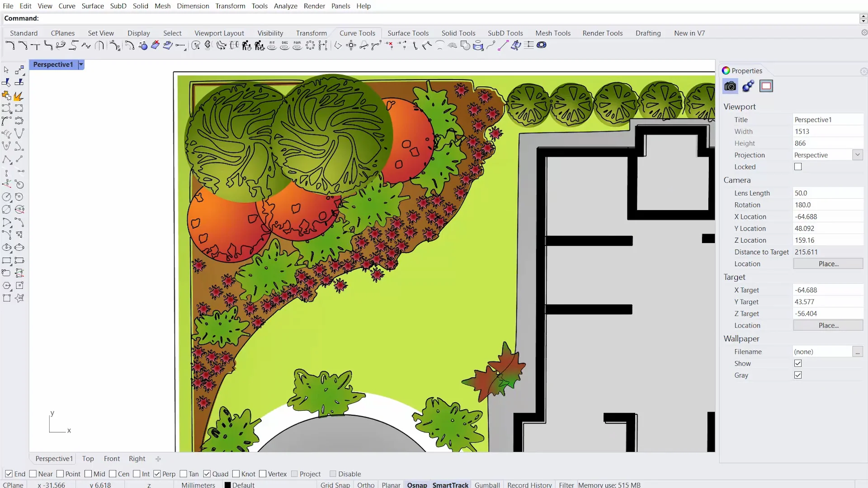
Task: Enable the Mid osnap checkbox
Action: point(88,474)
